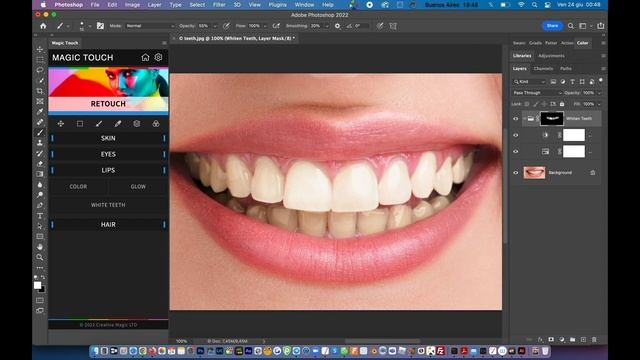Select the Healing Brush tool
This screenshot has width=640, height=360.
(x=40, y=122)
